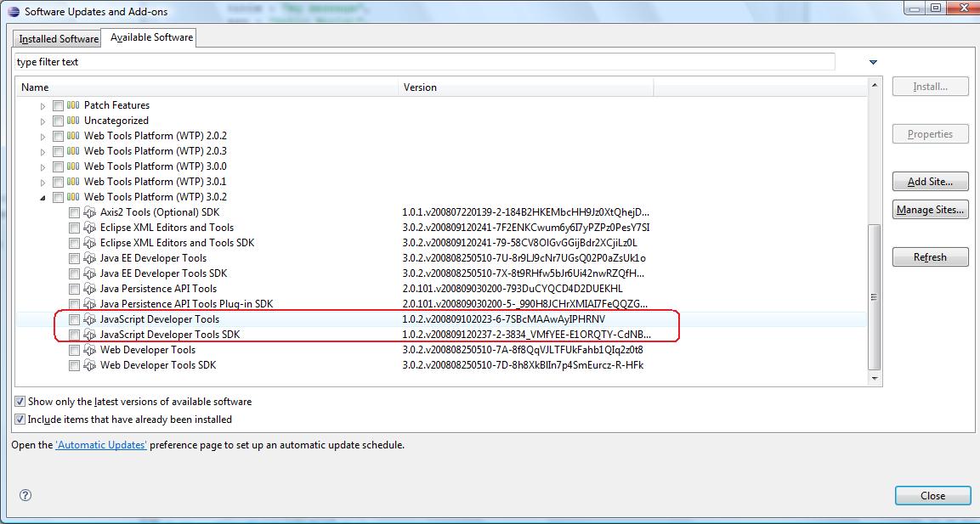Click the list scrollbar down arrow
980x524 pixels.
tap(875, 378)
